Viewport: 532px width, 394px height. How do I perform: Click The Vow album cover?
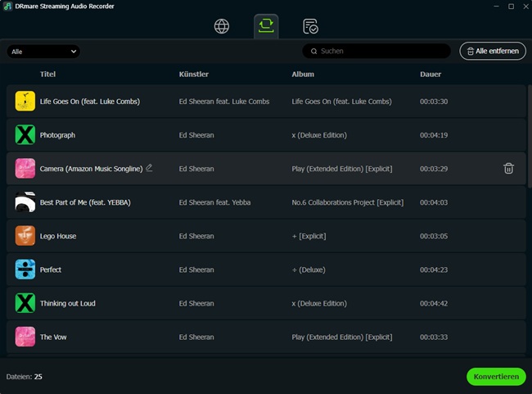[25, 337]
